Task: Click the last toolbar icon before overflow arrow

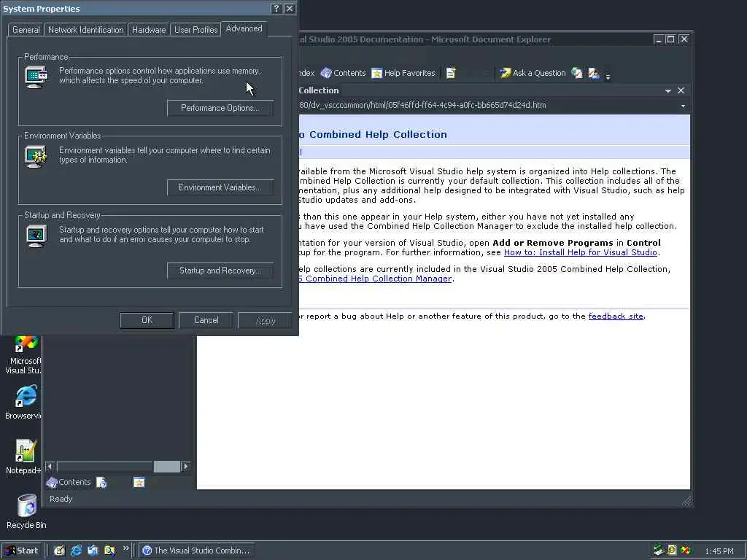Action: point(594,73)
